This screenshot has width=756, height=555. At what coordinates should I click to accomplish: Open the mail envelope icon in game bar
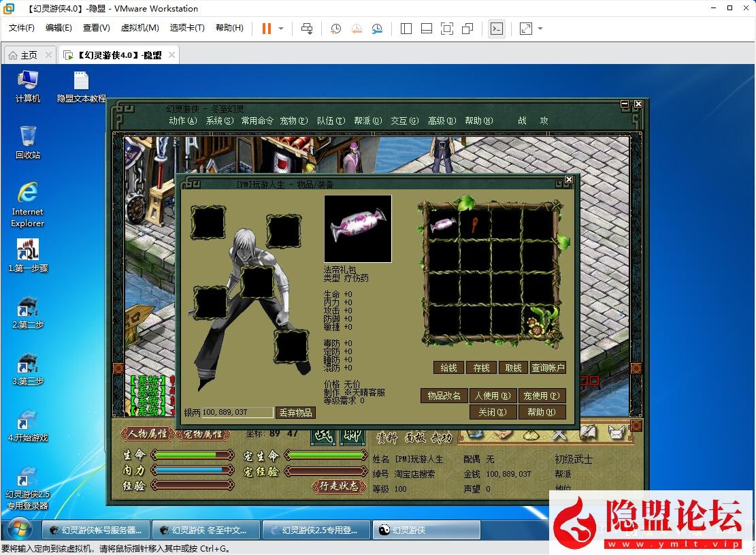point(616,432)
